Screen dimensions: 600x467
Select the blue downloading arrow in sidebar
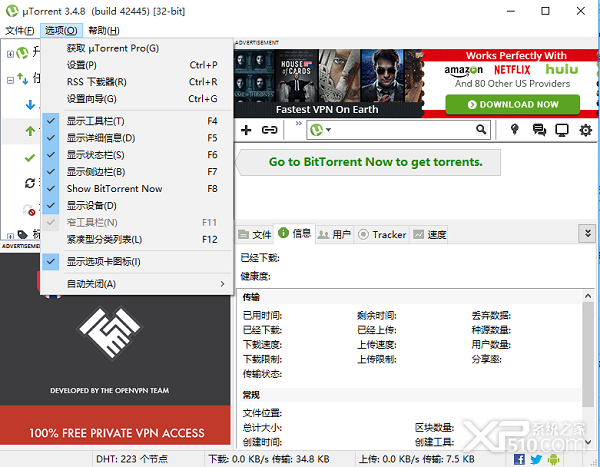30,105
